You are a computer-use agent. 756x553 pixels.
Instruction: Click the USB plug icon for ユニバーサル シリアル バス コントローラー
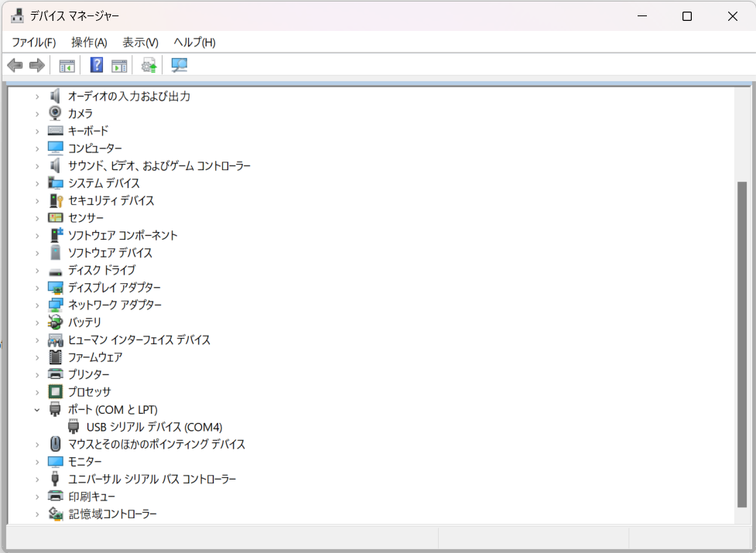click(56, 479)
